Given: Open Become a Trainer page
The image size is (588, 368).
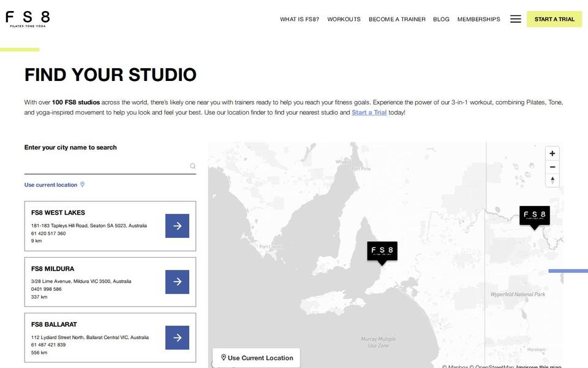Looking at the screenshot, I should [x=397, y=19].
